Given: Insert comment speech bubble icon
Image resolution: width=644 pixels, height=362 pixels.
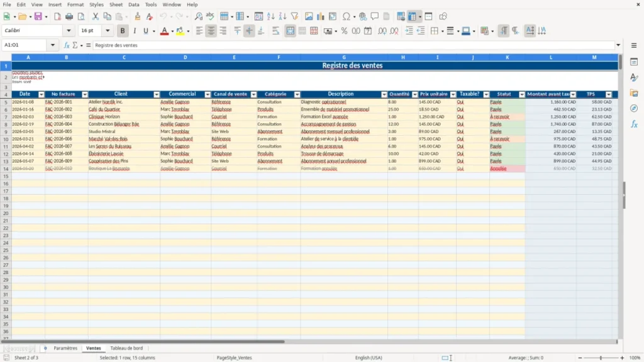Looking at the screenshot, I should [375, 16].
